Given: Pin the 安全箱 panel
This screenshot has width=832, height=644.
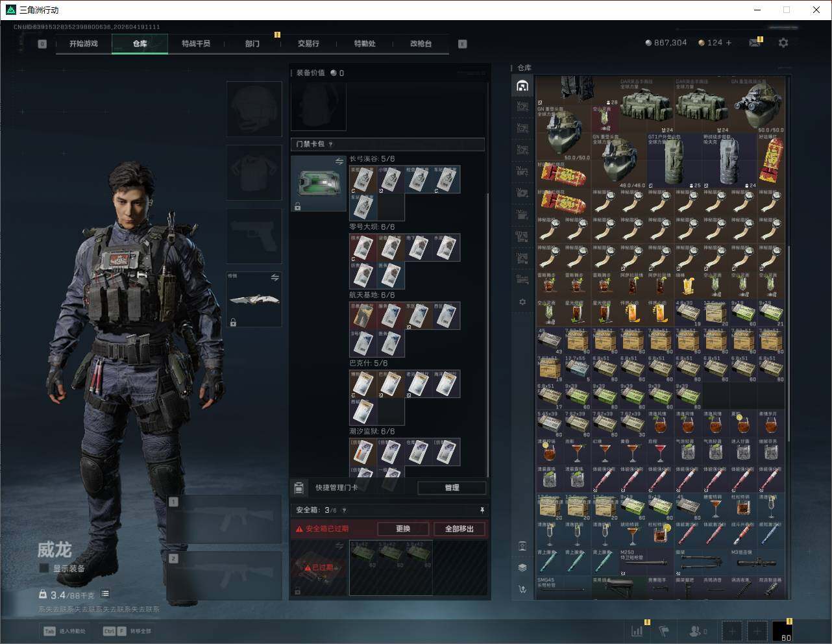Looking at the screenshot, I should coord(482,510).
